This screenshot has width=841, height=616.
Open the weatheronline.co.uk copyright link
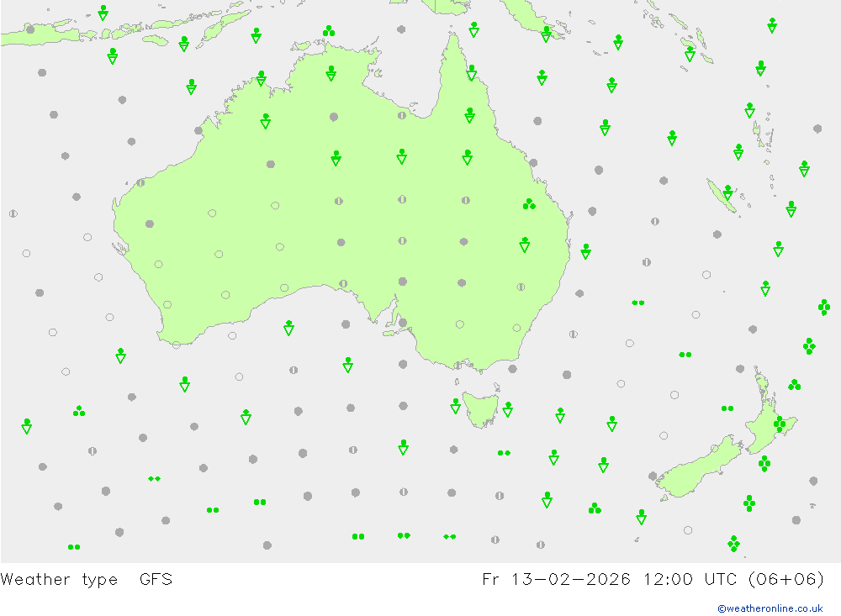tap(770, 608)
